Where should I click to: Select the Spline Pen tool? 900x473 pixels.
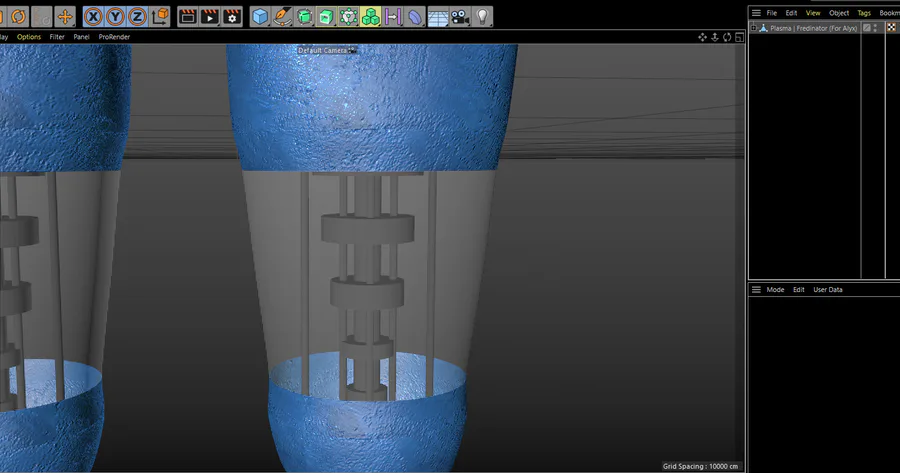[282, 17]
